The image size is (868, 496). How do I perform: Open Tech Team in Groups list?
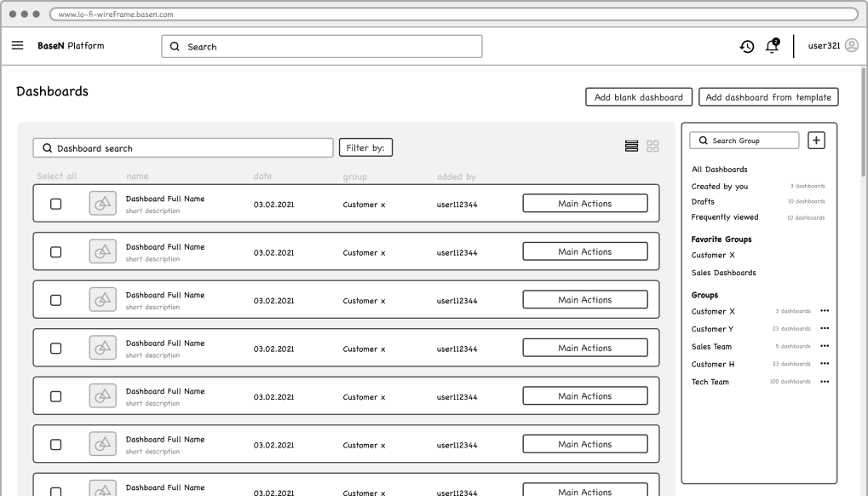tap(710, 382)
